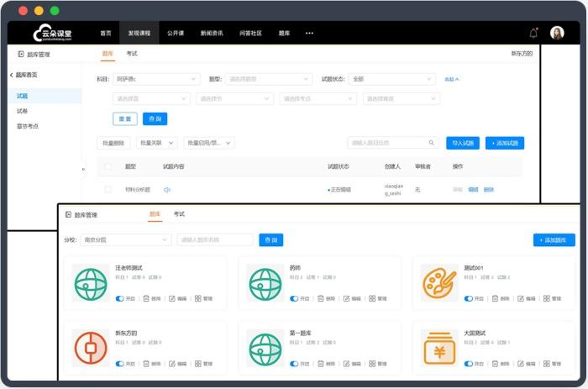
Task: Click the 管理 grid icon on the 汪老师测试 card
Action: tap(198, 298)
